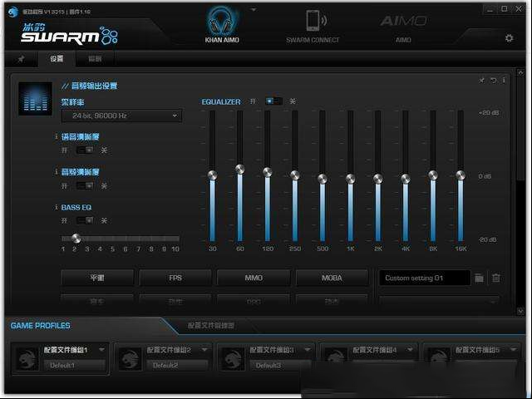Select the Default3 profile
The height and width of the screenshot is (399, 532).
click(x=280, y=366)
